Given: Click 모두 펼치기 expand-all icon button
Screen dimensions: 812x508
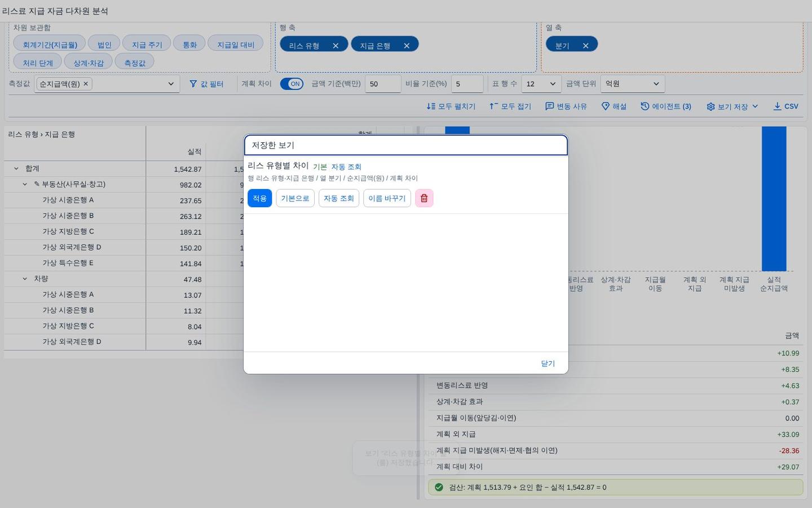Looking at the screenshot, I should [x=451, y=106].
